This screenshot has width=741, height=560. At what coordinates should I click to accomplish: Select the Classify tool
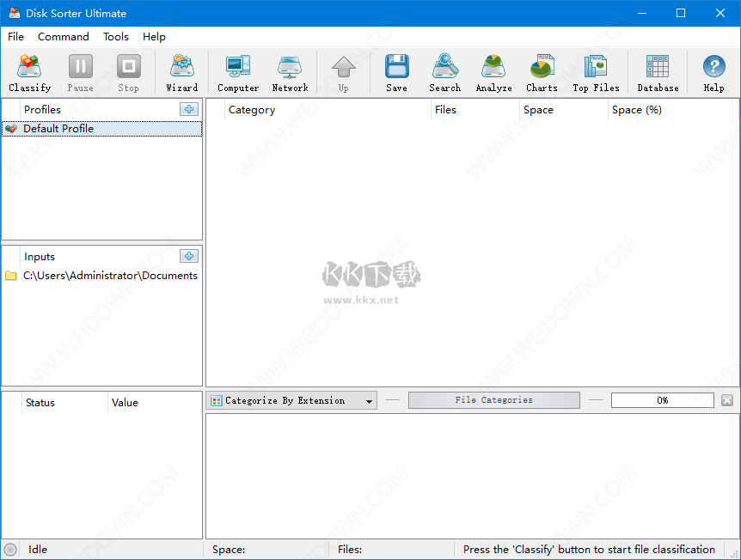tap(29, 73)
